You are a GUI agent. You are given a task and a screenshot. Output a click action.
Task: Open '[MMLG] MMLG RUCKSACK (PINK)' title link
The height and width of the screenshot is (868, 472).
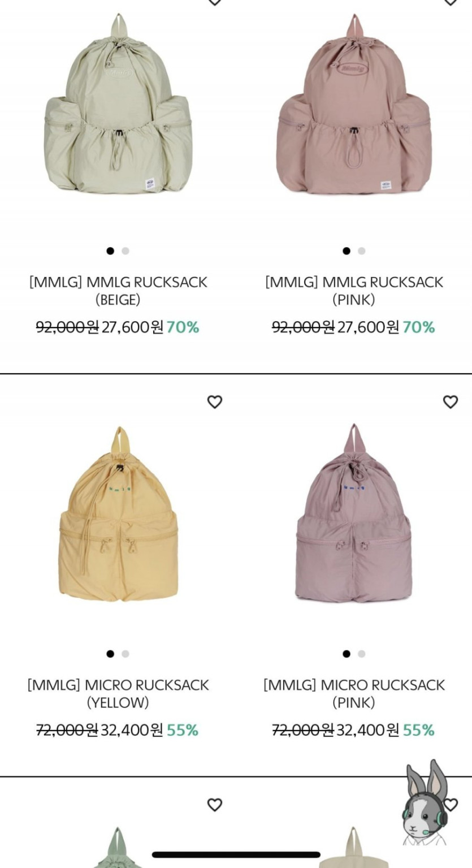pyautogui.click(x=354, y=291)
